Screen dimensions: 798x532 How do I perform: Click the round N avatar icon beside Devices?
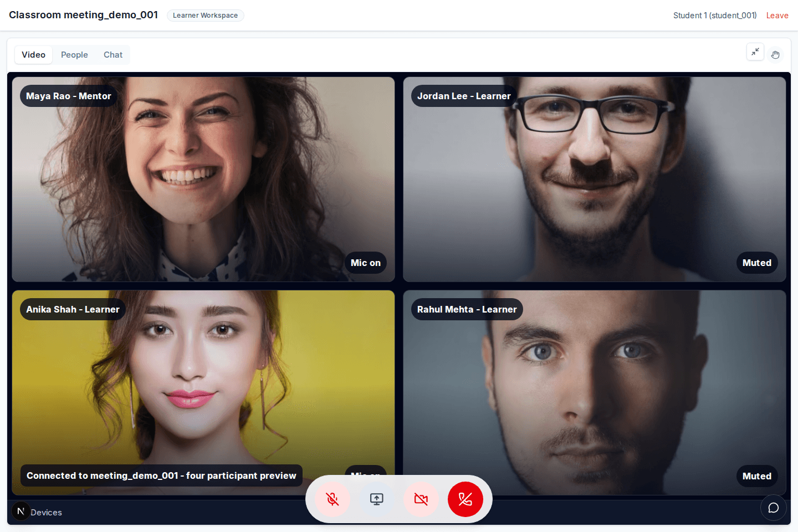[x=21, y=511]
